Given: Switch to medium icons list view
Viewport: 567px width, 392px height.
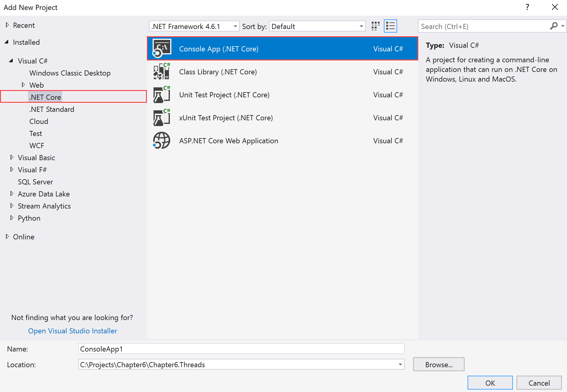Looking at the screenshot, I should coord(390,26).
